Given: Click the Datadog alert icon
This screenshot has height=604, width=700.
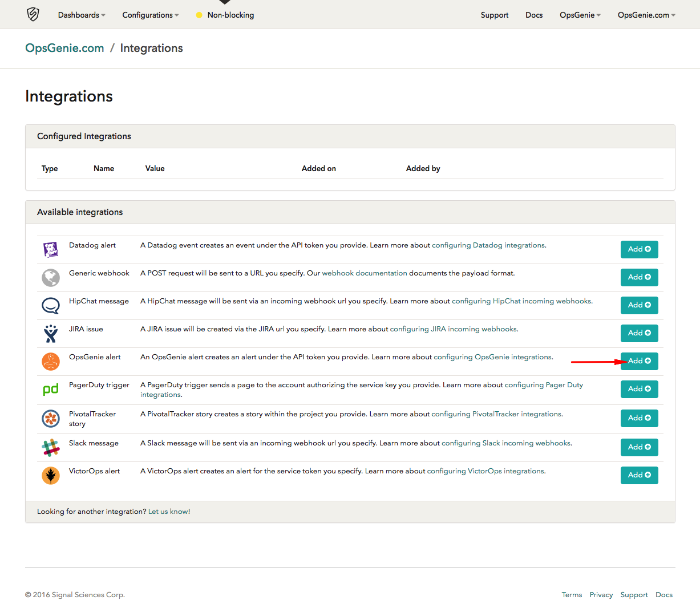Looking at the screenshot, I should point(51,249).
